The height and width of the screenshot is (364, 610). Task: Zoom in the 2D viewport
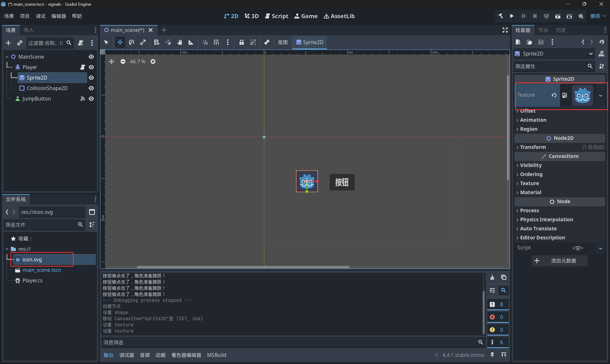pos(153,61)
